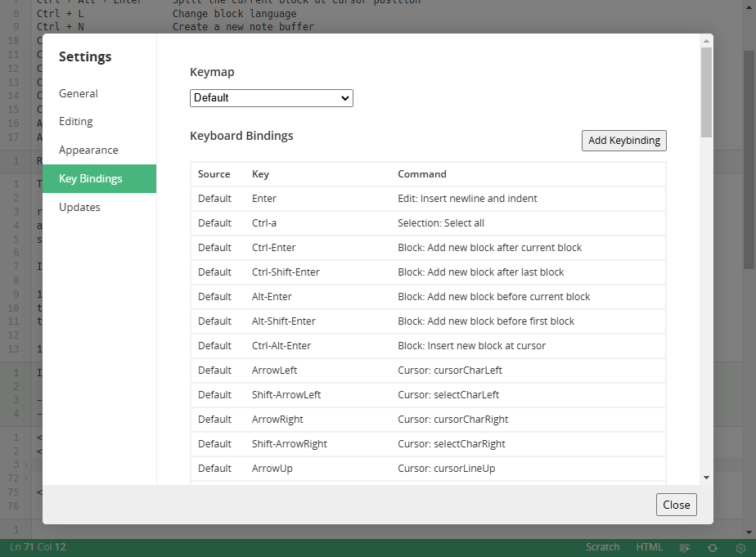Close the Settings dialog with Close button
The height and width of the screenshot is (557, 756).
[x=676, y=505]
